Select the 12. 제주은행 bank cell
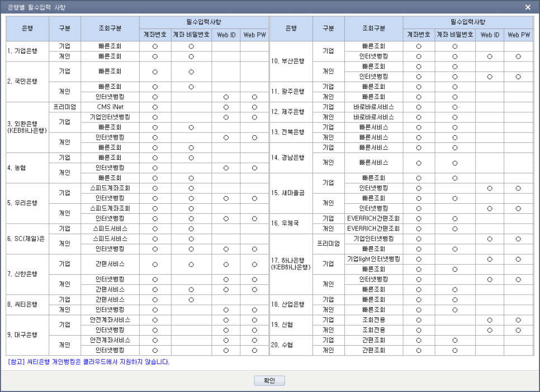The width and height of the screenshot is (540, 392). coord(291,112)
